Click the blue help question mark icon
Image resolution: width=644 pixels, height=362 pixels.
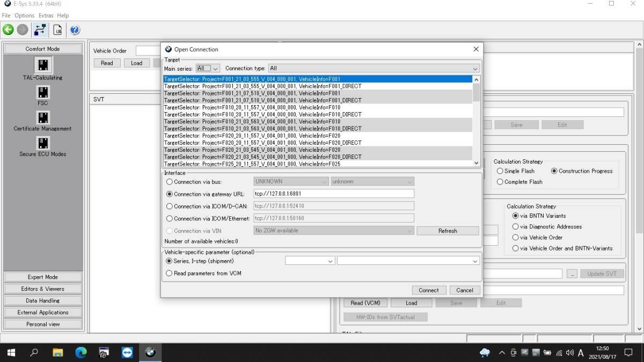[x=75, y=30]
